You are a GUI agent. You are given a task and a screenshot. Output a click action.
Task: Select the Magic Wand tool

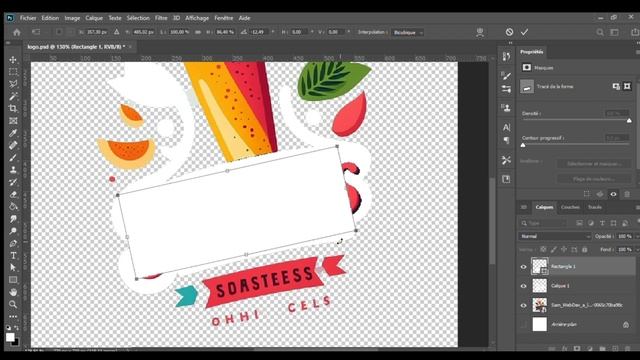[13, 96]
